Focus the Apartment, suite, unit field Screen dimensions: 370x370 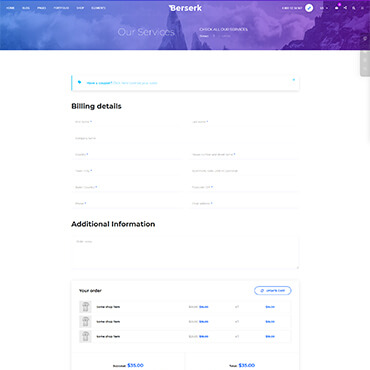(x=243, y=171)
